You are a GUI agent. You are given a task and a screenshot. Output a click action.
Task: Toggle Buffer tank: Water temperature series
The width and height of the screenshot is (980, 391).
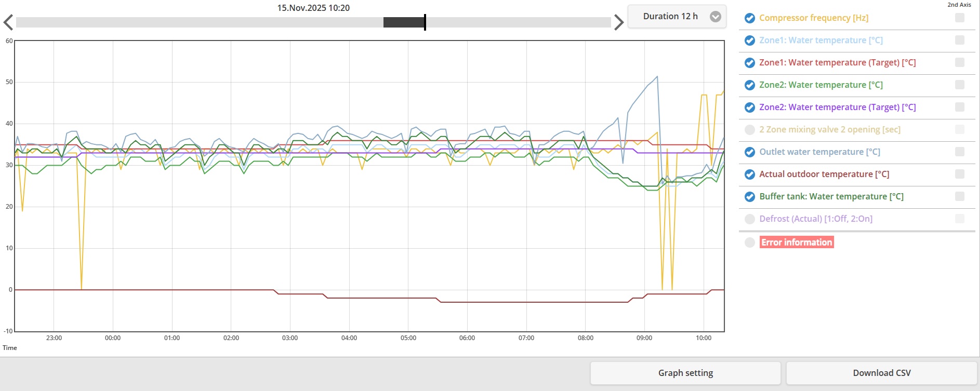(x=749, y=197)
